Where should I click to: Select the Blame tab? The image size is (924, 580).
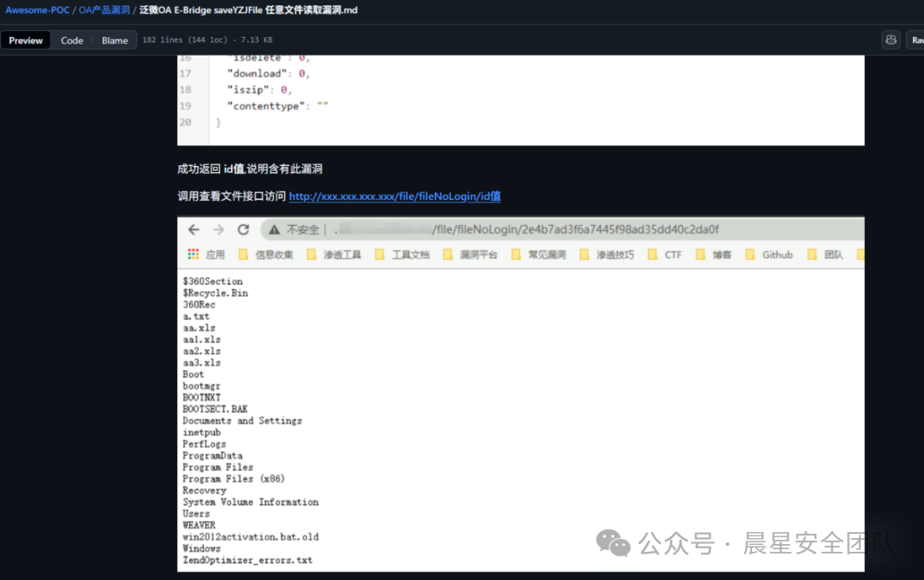pos(115,40)
